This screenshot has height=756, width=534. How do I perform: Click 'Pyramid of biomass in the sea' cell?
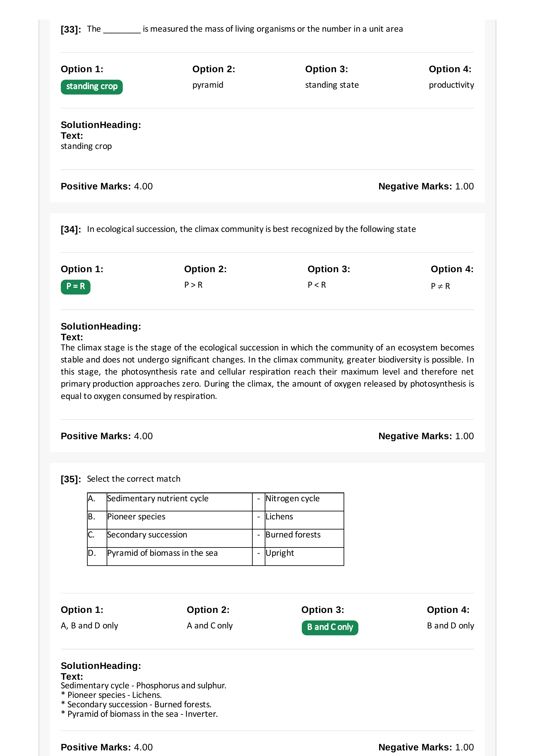[179, 556]
